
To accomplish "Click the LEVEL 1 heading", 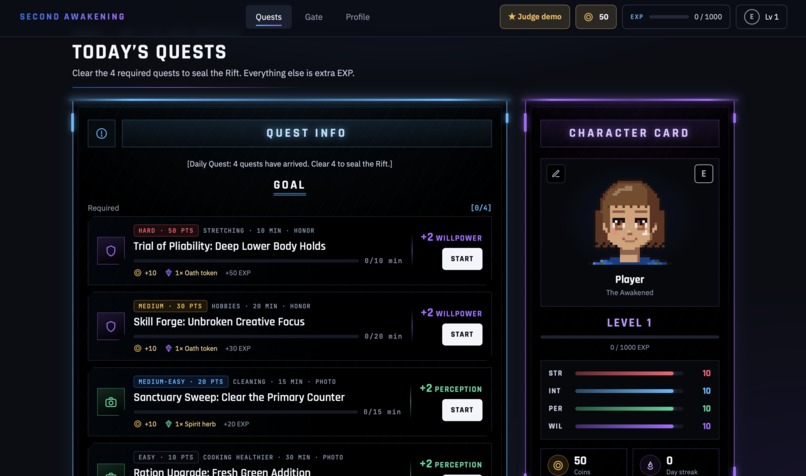I will (629, 323).
